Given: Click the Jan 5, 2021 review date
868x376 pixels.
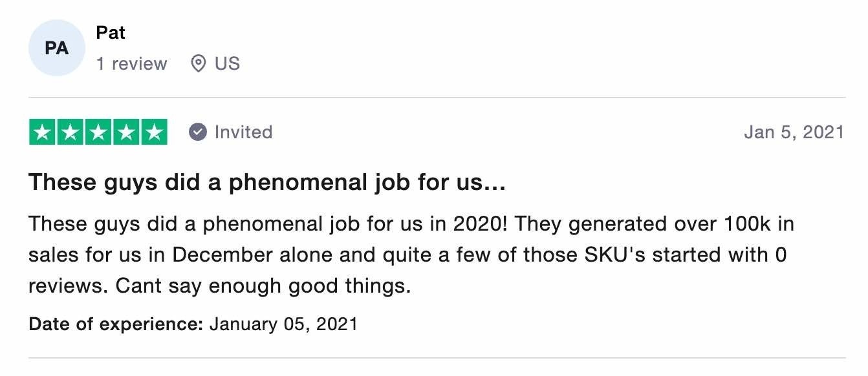Looking at the screenshot, I should tap(794, 132).
